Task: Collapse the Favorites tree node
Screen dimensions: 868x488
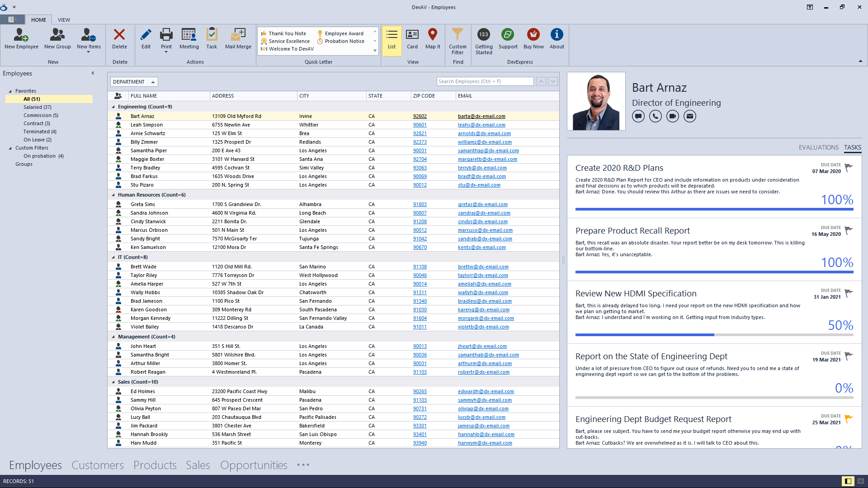Action: coord(10,91)
